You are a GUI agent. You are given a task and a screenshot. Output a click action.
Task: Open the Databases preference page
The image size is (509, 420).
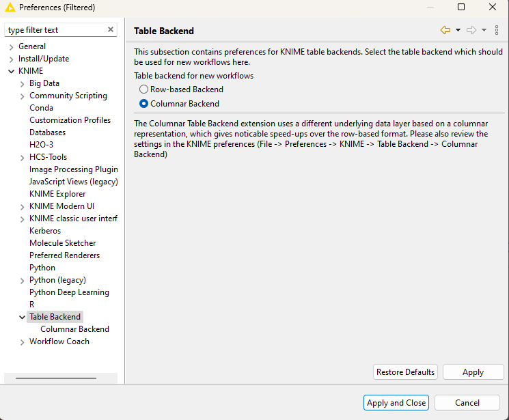pyautogui.click(x=47, y=132)
